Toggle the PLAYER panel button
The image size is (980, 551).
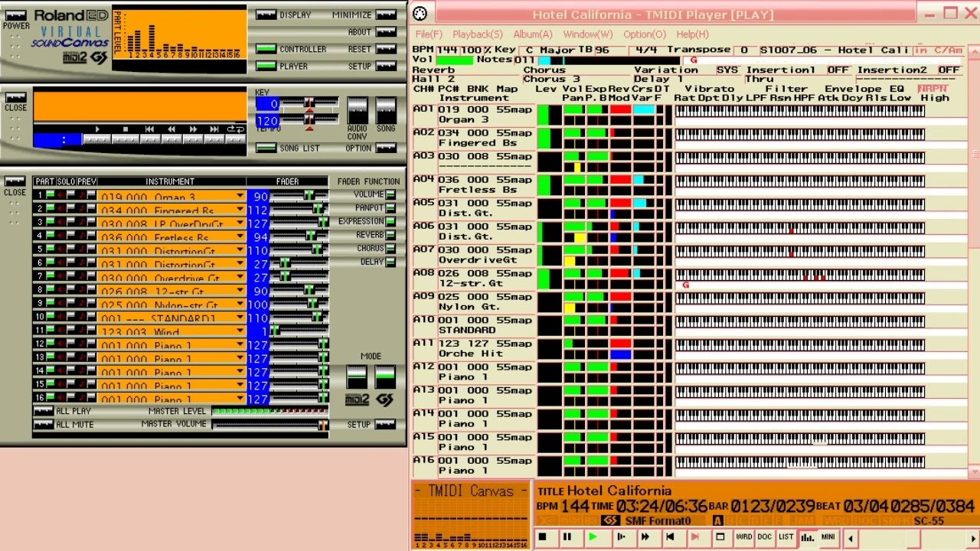(266, 67)
